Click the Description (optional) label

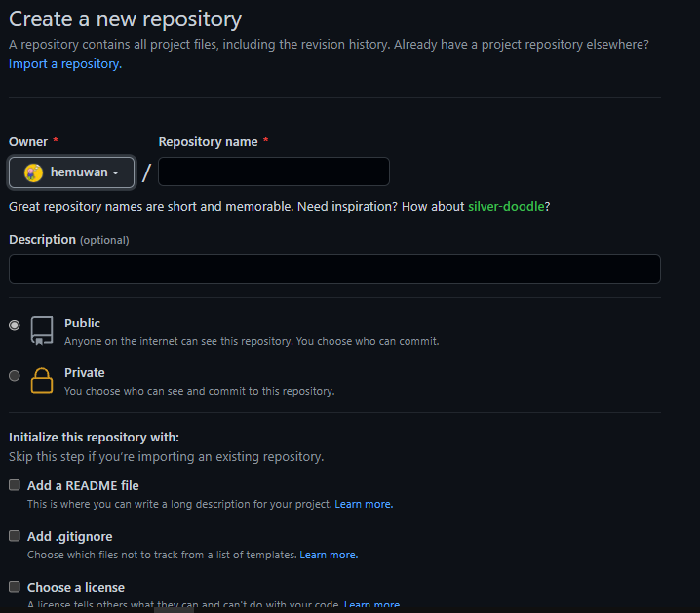pos(69,240)
